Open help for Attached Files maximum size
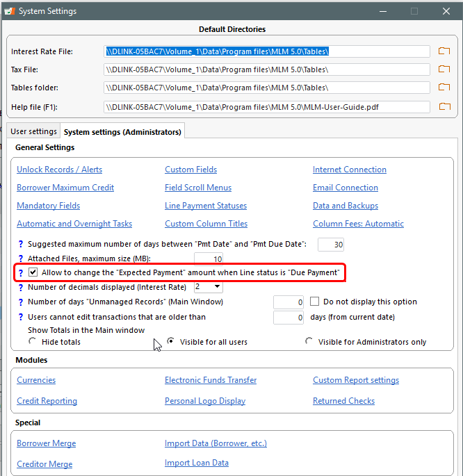This screenshot has width=463, height=476. [21, 258]
